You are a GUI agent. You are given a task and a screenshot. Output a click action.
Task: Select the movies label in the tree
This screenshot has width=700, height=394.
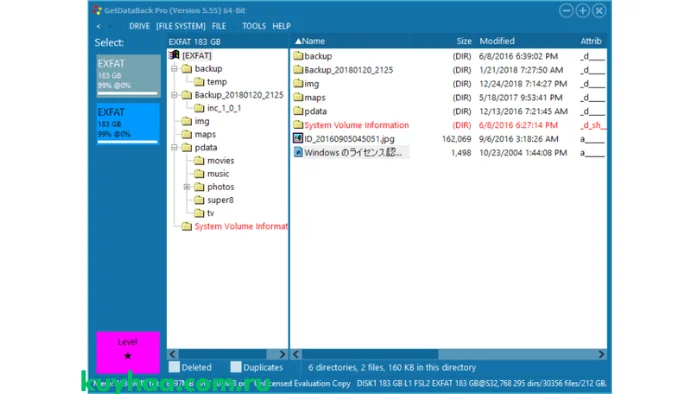click(x=221, y=161)
